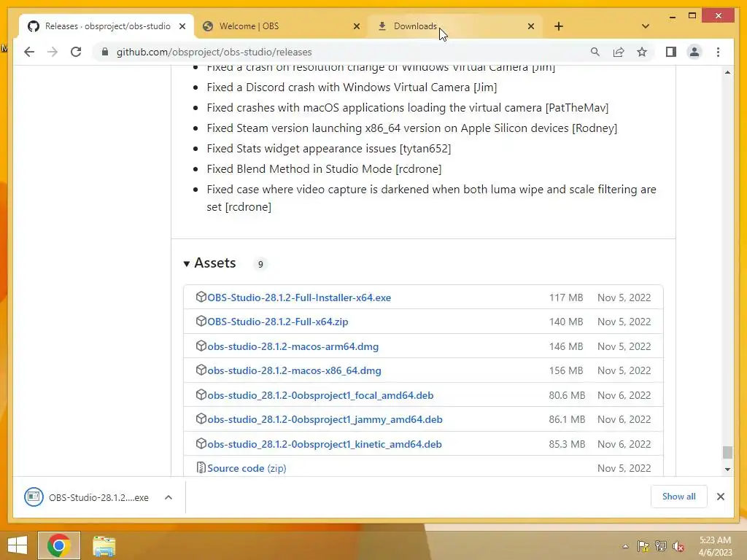747x560 pixels.
Task: Open the Chrome side panel
Action: coord(671,52)
